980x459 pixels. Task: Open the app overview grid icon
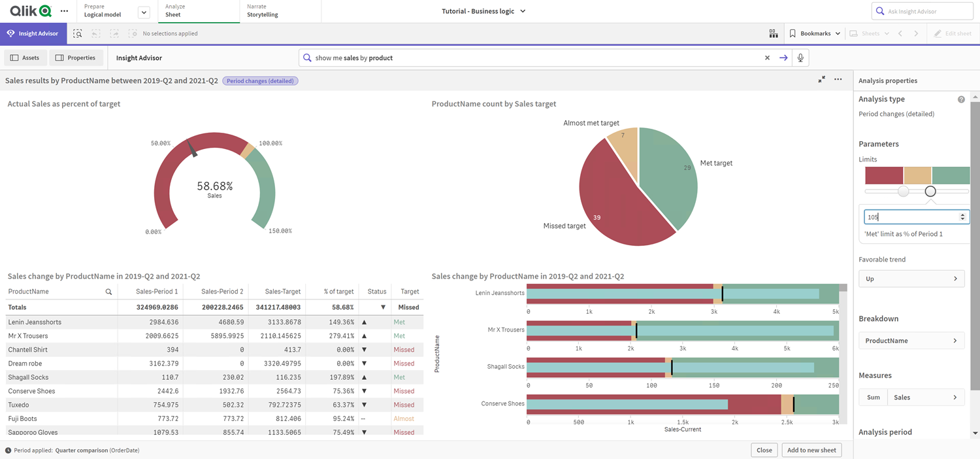click(774, 33)
